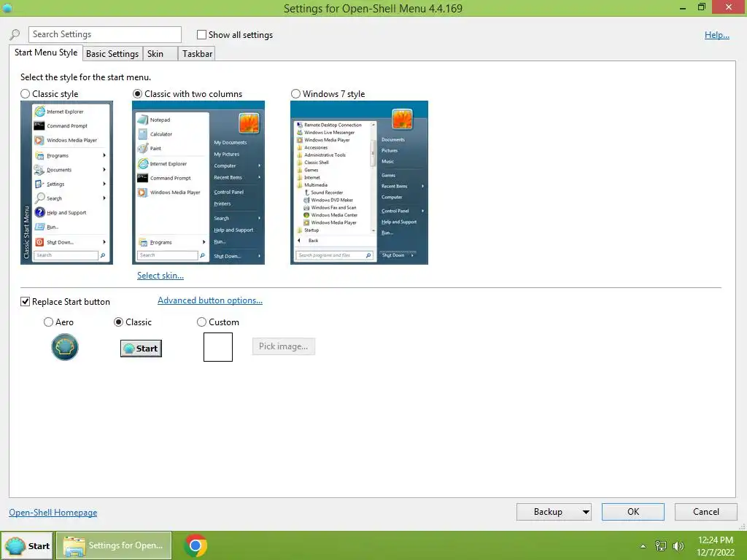Click the empty custom button image box
The image size is (747, 560).
[x=217, y=347]
